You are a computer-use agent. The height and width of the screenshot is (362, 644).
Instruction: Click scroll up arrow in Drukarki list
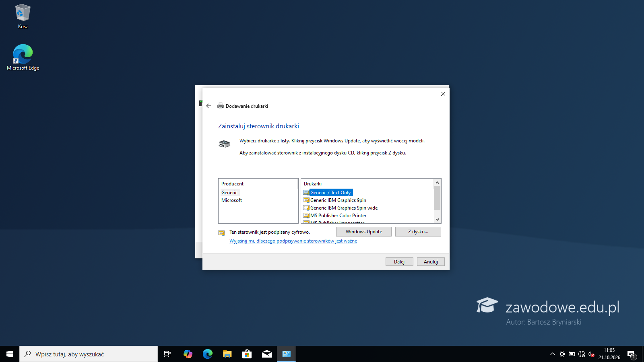pos(437,183)
